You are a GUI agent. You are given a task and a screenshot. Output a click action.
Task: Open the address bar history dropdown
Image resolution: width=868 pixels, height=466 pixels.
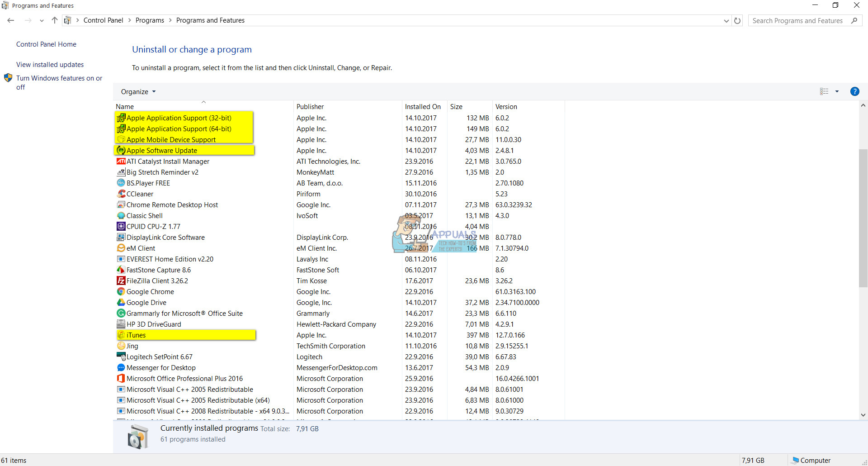click(x=726, y=21)
